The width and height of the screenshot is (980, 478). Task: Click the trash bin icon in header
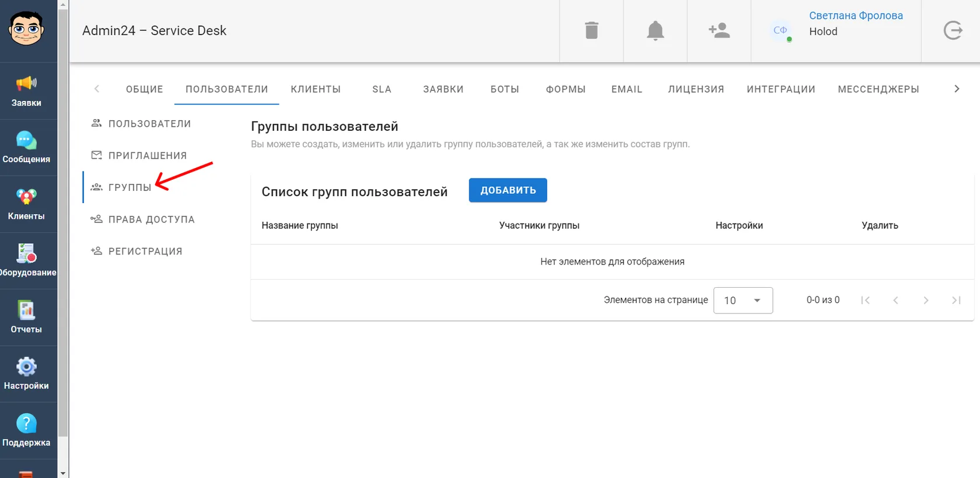pyautogui.click(x=591, y=30)
